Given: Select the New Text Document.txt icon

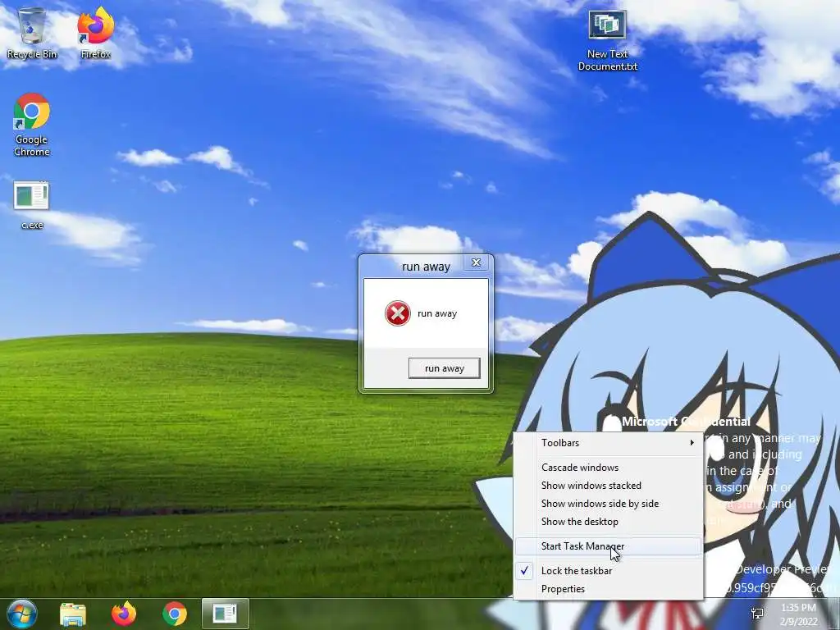Looking at the screenshot, I should pyautogui.click(x=608, y=41).
